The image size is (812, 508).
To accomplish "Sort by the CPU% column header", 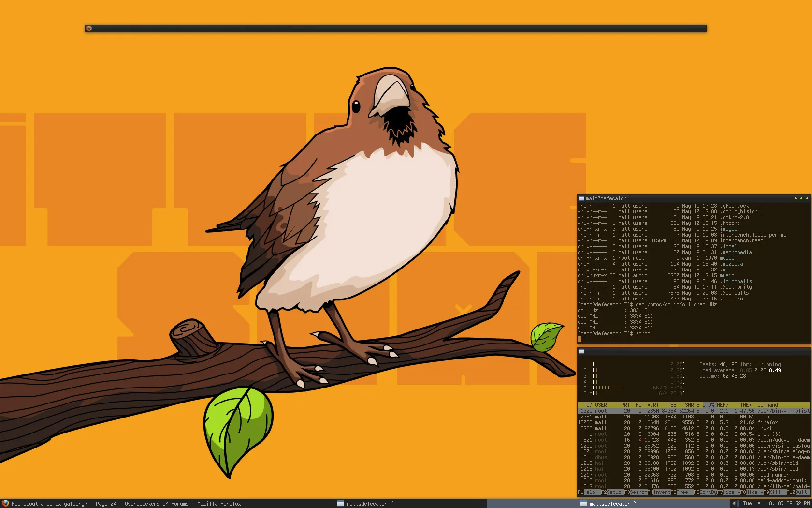I will click(x=708, y=405).
